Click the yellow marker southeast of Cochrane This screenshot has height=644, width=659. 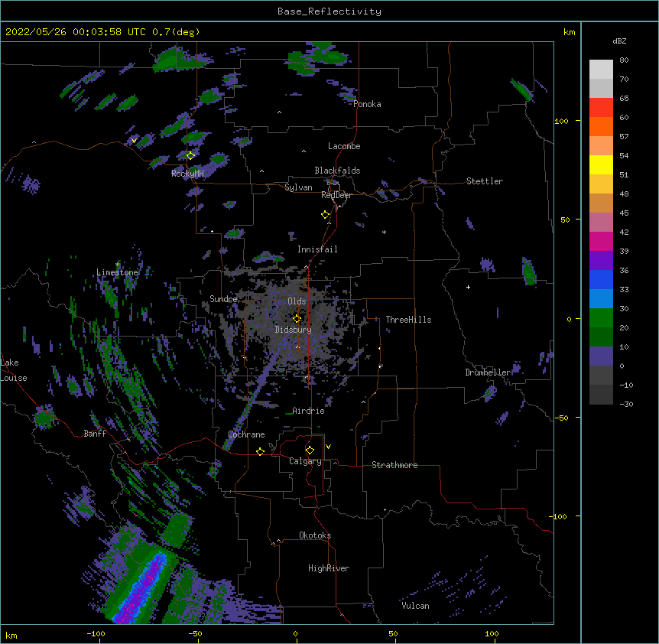coord(260,451)
